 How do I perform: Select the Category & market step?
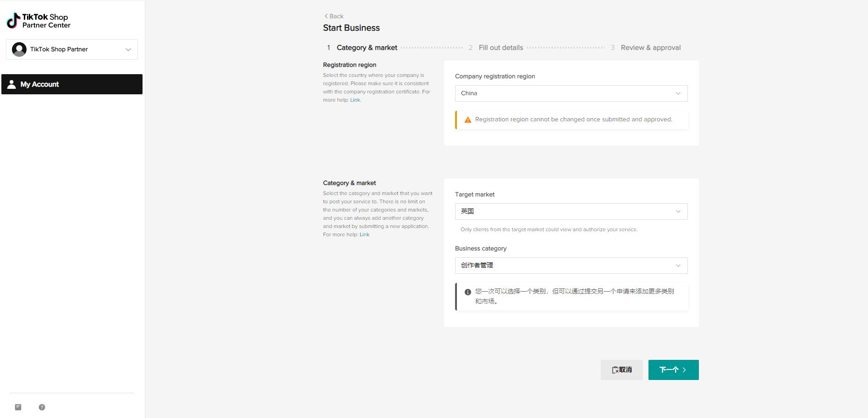(367, 48)
